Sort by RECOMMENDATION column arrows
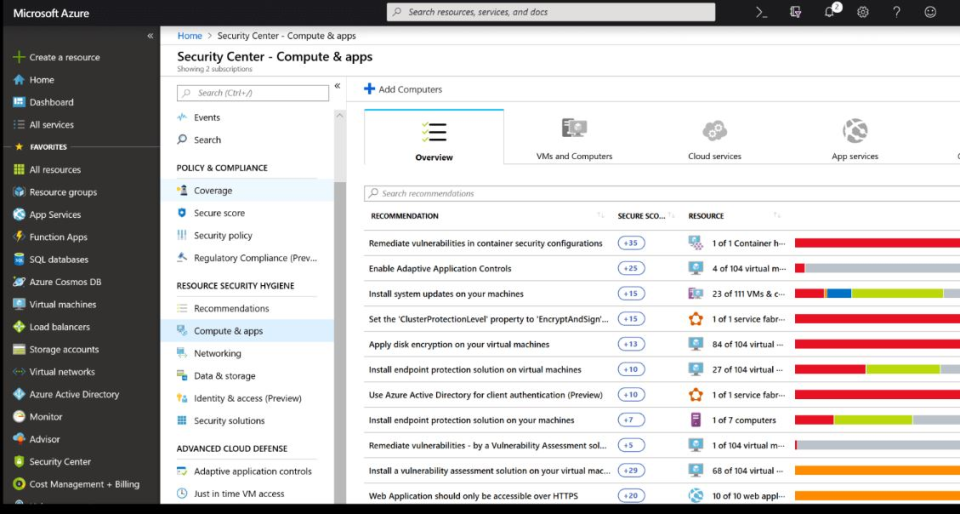Screen dimensions: 960x514 click(x=601, y=216)
